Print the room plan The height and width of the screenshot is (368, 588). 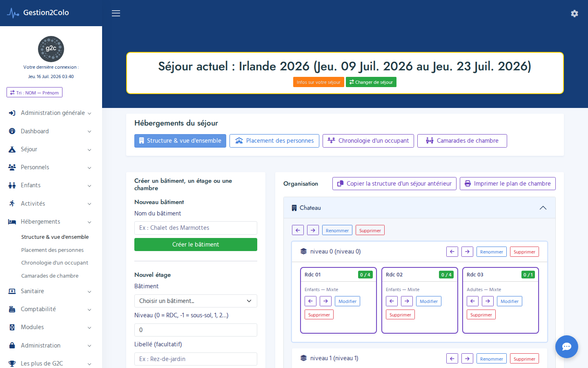pyautogui.click(x=508, y=184)
